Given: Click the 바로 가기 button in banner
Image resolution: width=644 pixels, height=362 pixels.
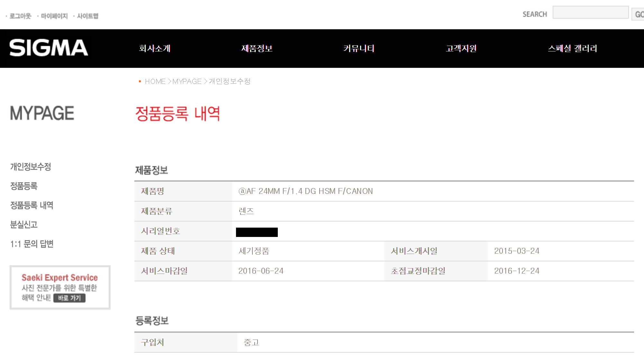Looking at the screenshot, I should [69, 298].
